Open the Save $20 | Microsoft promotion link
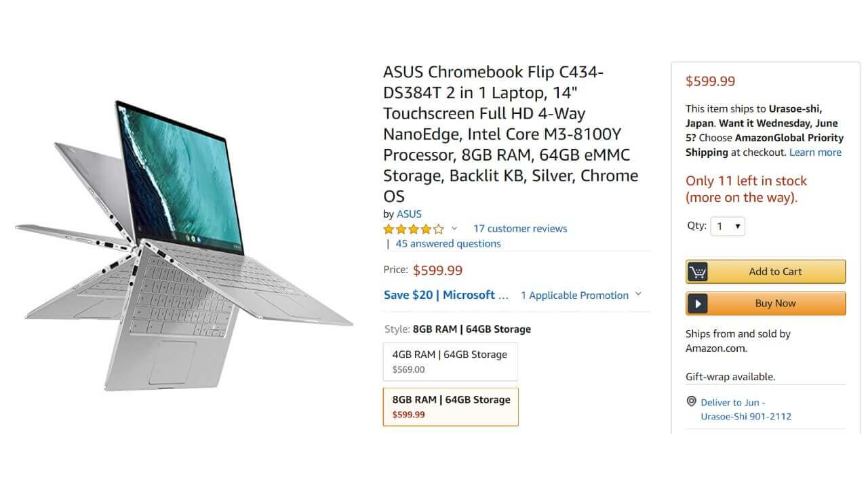Viewport: 868px width, 488px height. [x=446, y=295]
